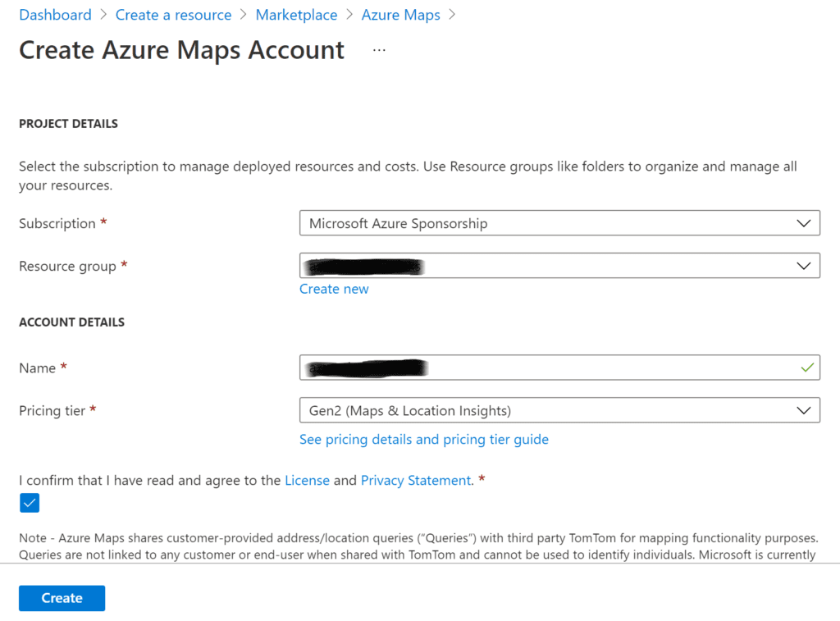
Task: Click inside the Name input field
Action: coord(558,368)
